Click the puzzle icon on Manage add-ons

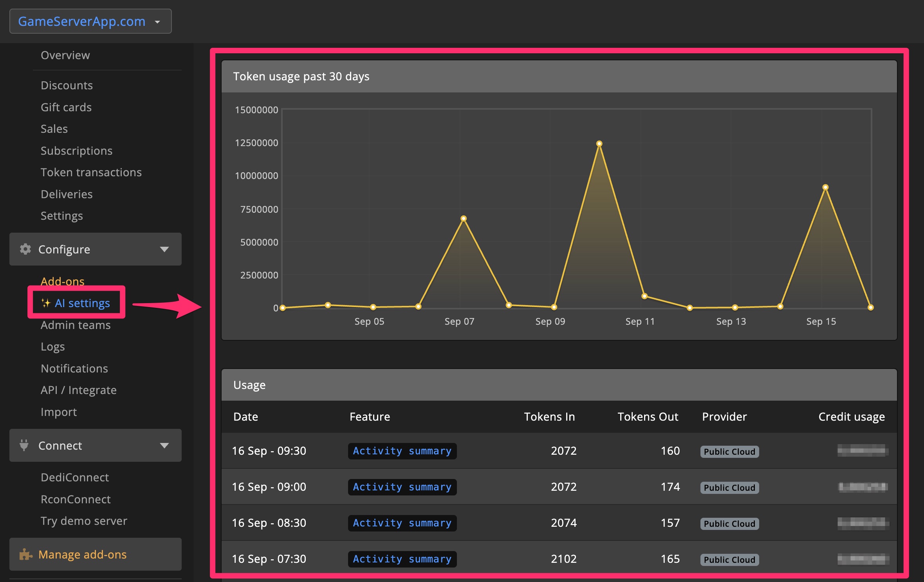point(26,554)
